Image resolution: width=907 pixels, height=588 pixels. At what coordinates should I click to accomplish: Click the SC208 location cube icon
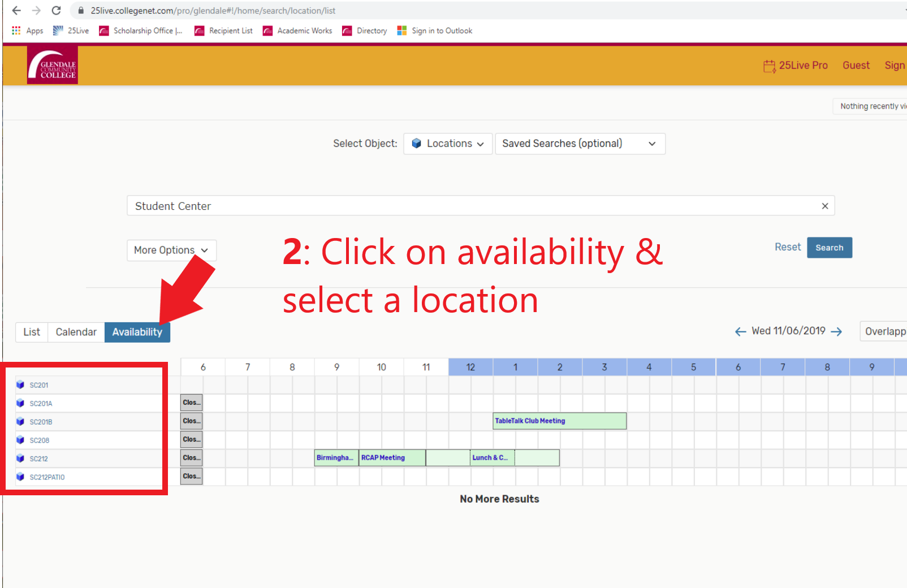(x=20, y=440)
